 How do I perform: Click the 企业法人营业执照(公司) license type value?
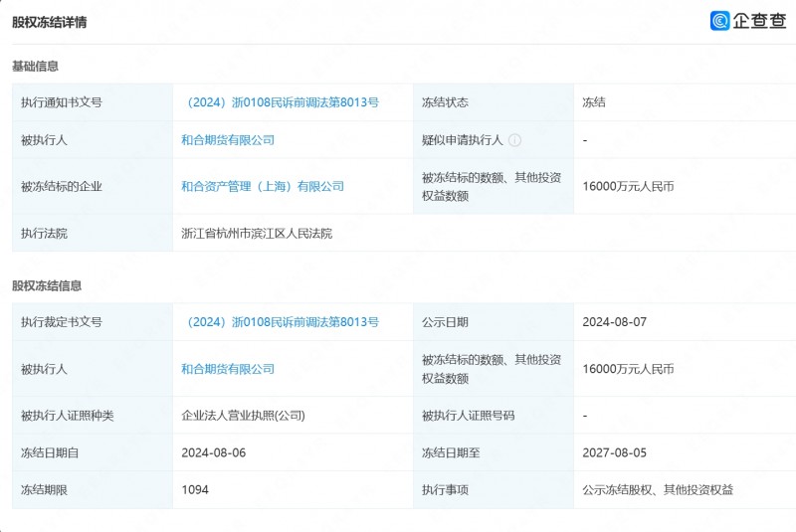tap(243, 416)
